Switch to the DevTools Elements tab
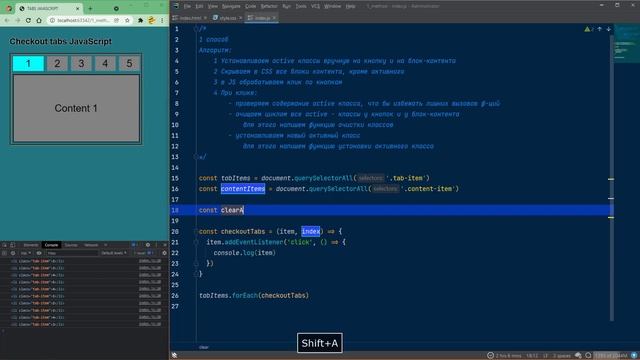Image resolution: width=640 pixels, height=360 pixels. pos(31,245)
